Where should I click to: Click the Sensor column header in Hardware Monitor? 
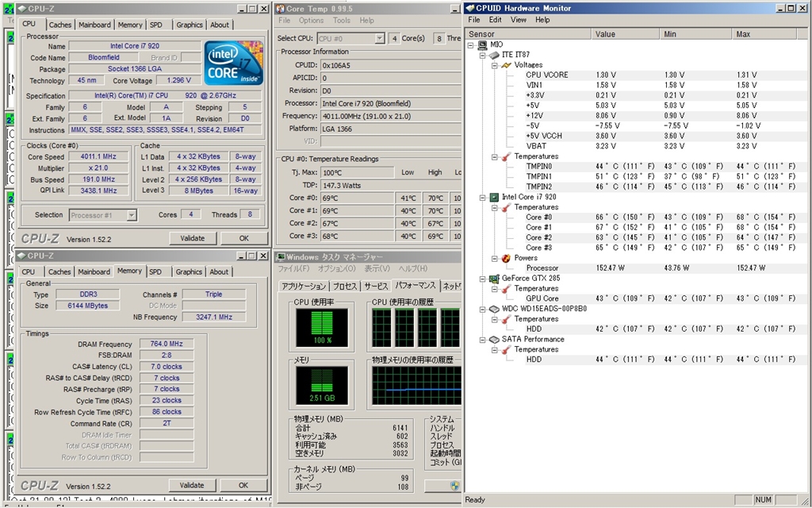529,34
